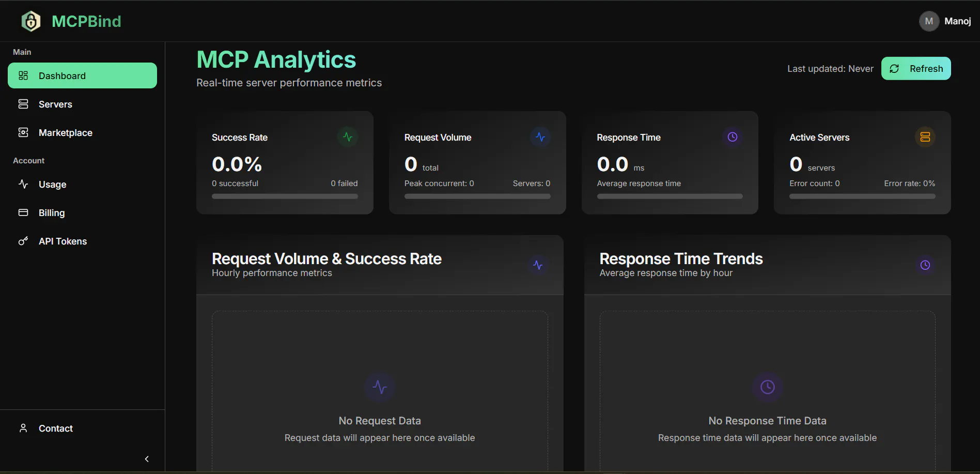Click the 'Error rate: 0%' text
The height and width of the screenshot is (474, 980).
click(910, 184)
